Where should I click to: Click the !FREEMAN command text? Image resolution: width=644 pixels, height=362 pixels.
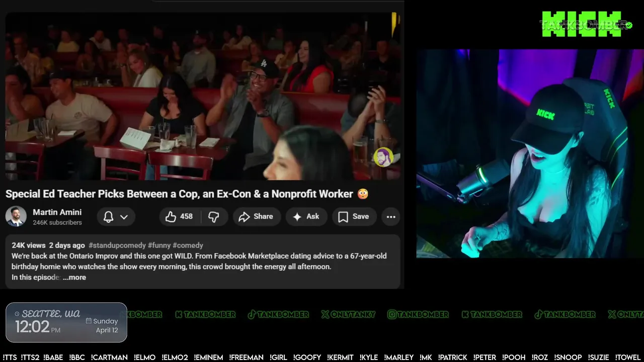tap(246, 357)
